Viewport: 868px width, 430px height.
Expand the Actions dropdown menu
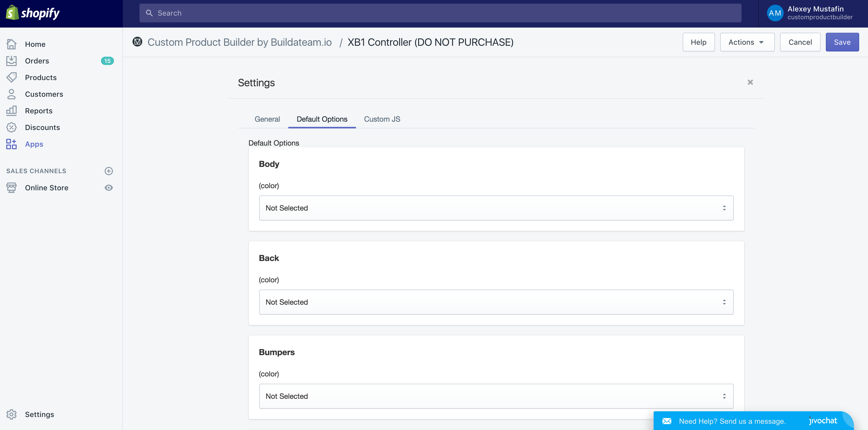pos(747,42)
